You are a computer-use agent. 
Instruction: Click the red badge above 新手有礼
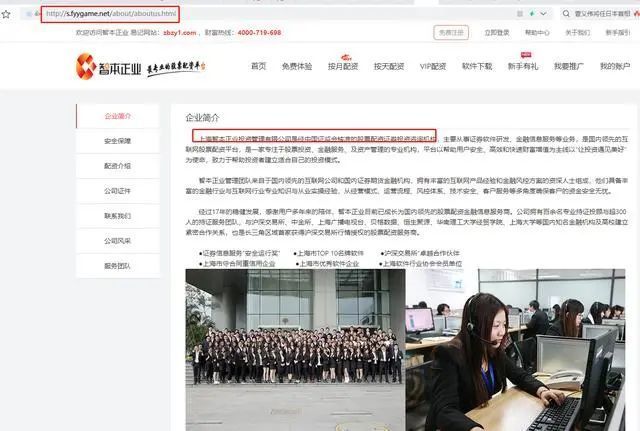click(526, 55)
